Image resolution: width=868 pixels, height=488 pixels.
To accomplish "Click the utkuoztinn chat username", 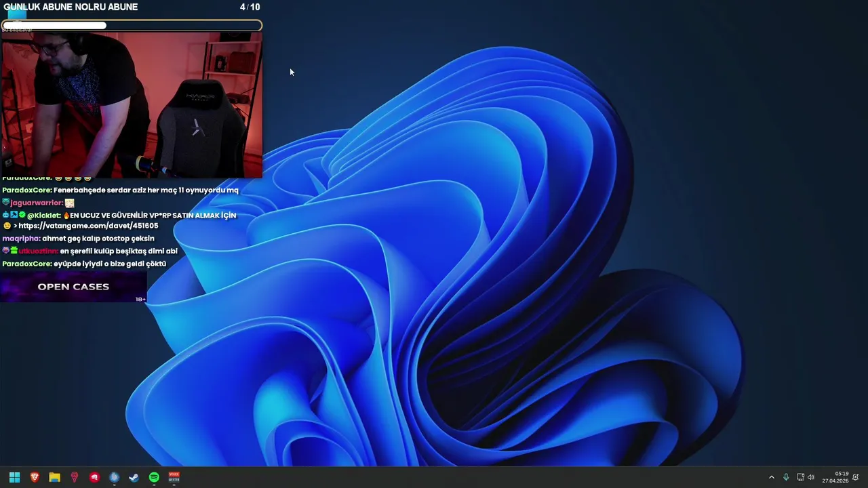I will point(39,251).
